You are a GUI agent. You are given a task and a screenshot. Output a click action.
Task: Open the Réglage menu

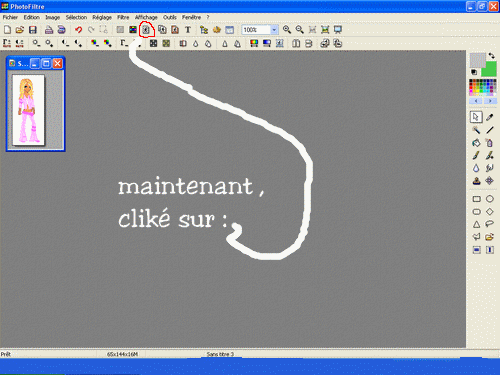click(x=102, y=17)
